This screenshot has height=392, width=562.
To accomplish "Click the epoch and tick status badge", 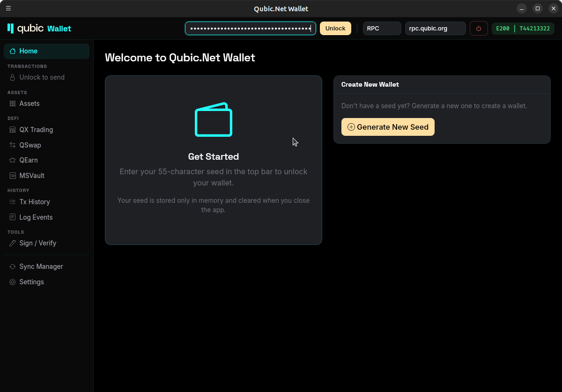I will coord(523,29).
